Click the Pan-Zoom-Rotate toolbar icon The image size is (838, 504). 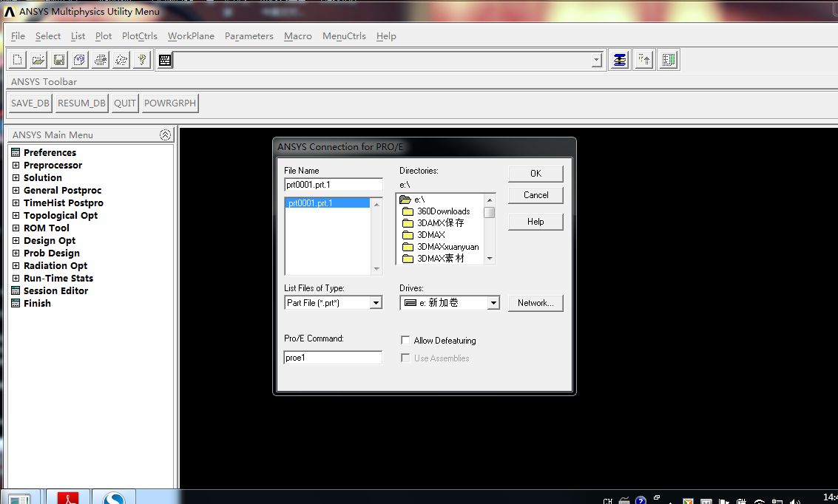(x=80, y=60)
